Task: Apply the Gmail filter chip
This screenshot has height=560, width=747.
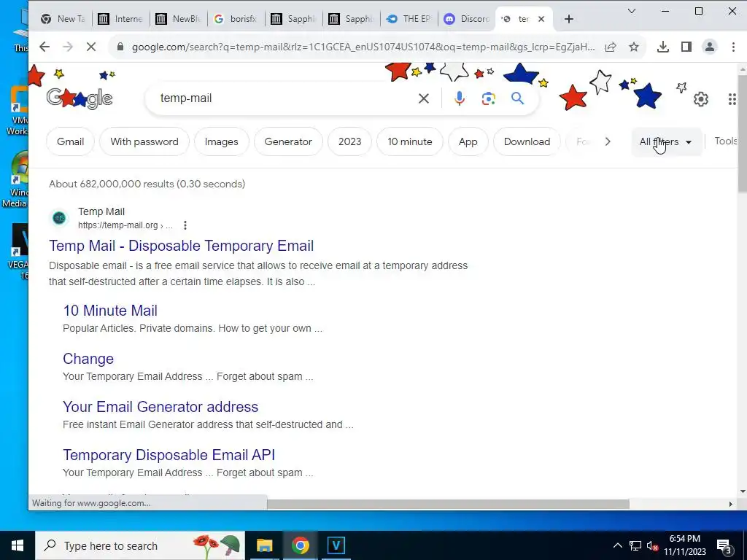Action: pyautogui.click(x=71, y=142)
